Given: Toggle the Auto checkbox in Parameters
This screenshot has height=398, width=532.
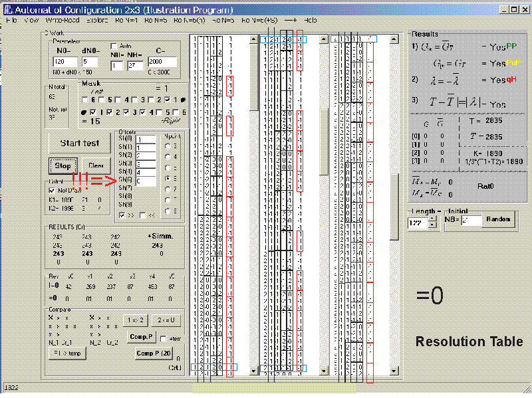Looking at the screenshot, I should (114, 46).
